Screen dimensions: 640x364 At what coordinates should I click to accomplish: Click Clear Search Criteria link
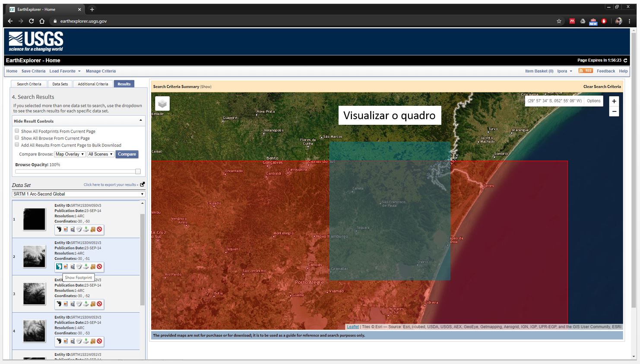[602, 87]
